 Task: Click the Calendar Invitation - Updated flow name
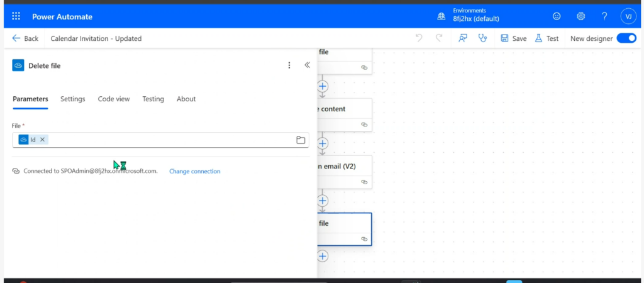pyautogui.click(x=96, y=38)
